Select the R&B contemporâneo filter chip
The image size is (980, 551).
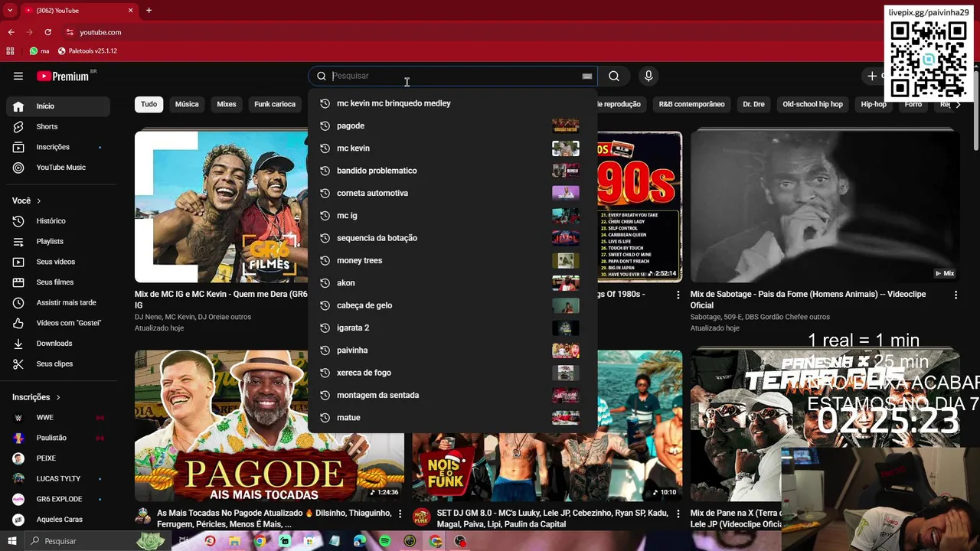point(691,104)
